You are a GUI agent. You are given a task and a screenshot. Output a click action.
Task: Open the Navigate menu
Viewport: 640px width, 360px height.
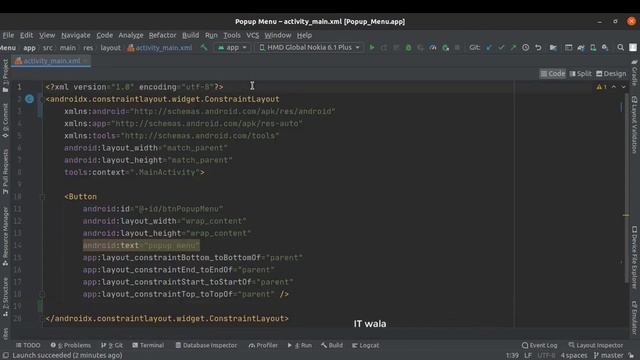[x=76, y=35]
